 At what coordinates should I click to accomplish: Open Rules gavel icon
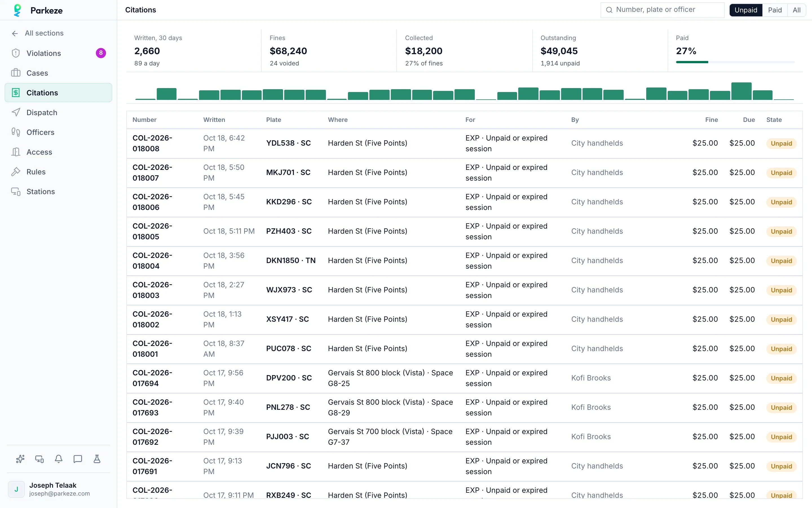point(16,172)
